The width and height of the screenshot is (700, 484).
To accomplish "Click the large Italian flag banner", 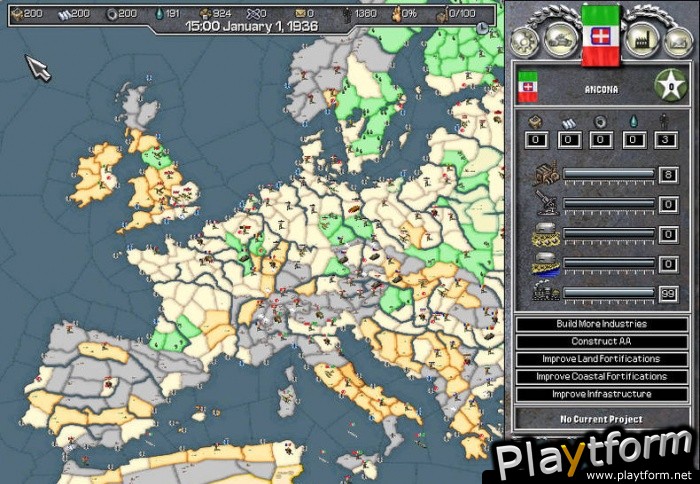I will pyautogui.click(x=600, y=35).
